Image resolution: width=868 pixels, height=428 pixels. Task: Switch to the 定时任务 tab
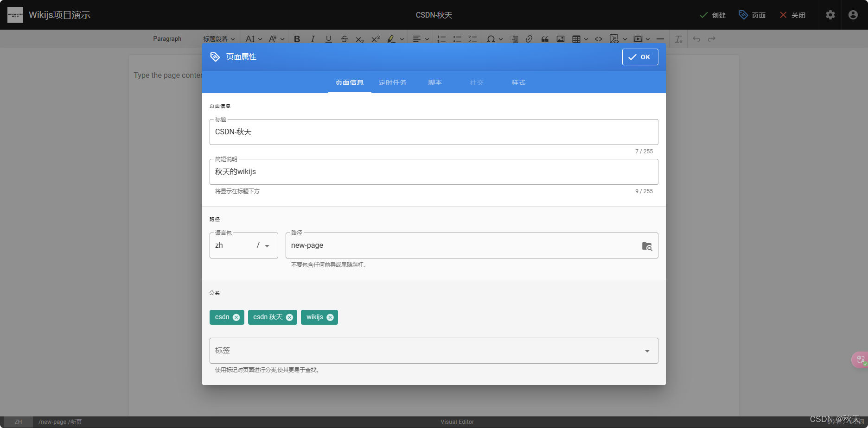(x=392, y=82)
